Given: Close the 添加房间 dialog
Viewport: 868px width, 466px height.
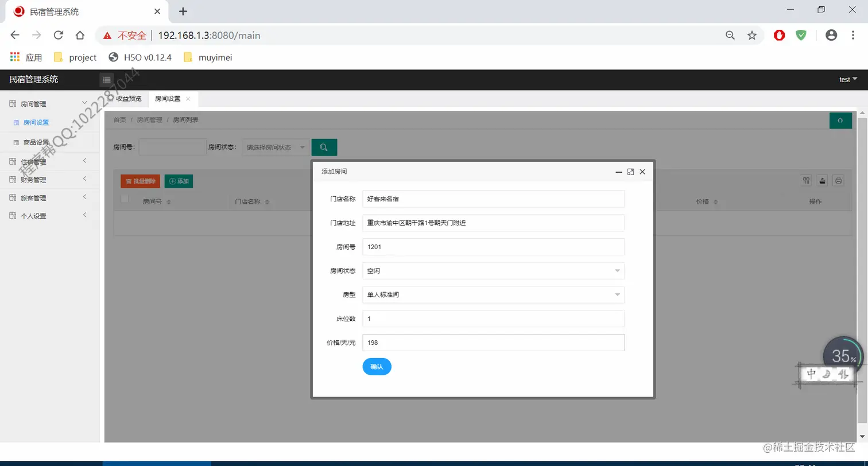Looking at the screenshot, I should 642,172.
